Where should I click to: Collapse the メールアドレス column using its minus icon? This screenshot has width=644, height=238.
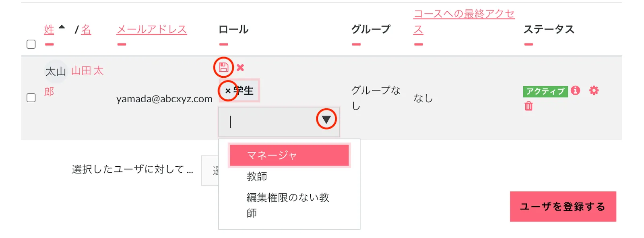pos(122,44)
